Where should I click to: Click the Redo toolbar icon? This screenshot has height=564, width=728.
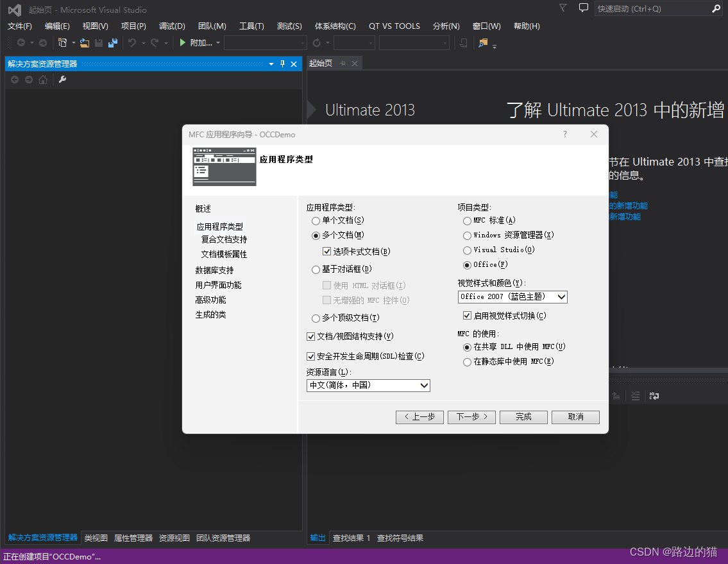(155, 43)
